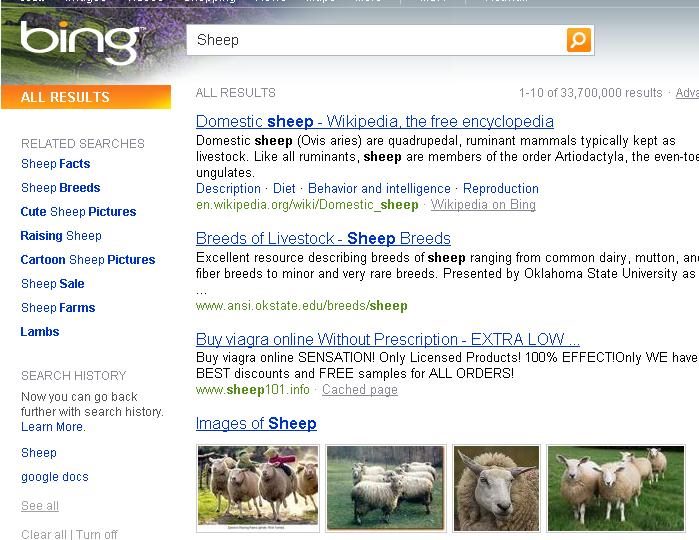Open thumbnail of horned sheep close-up

point(496,488)
